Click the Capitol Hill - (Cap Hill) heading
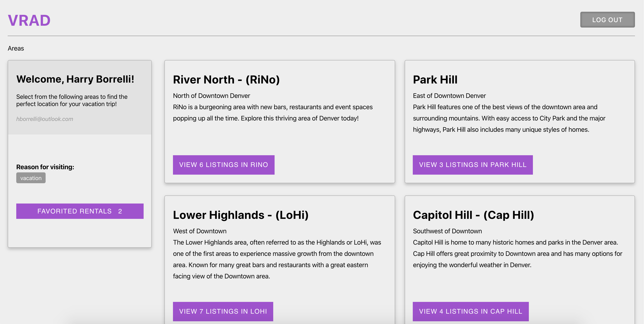The width and height of the screenshot is (644, 324). pos(473,215)
